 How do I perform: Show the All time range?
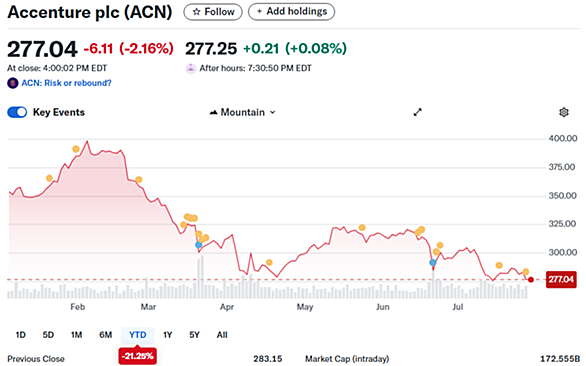pos(222,335)
